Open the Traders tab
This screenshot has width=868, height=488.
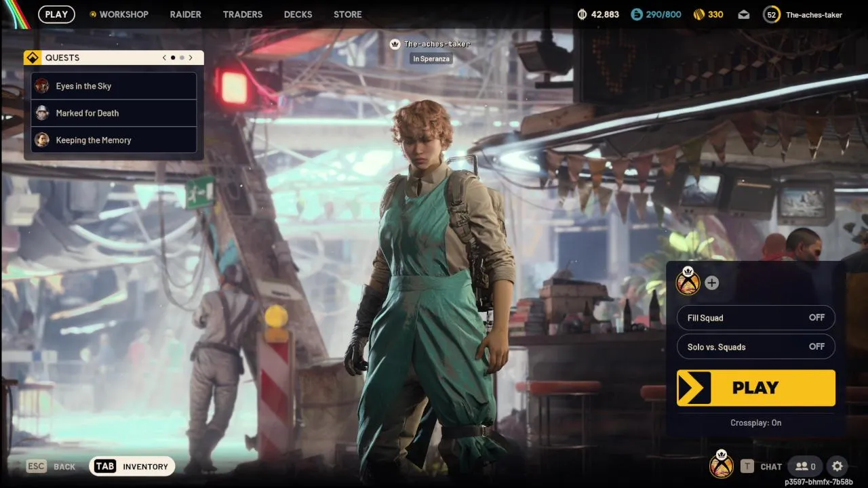pyautogui.click(x=243, y=14)
